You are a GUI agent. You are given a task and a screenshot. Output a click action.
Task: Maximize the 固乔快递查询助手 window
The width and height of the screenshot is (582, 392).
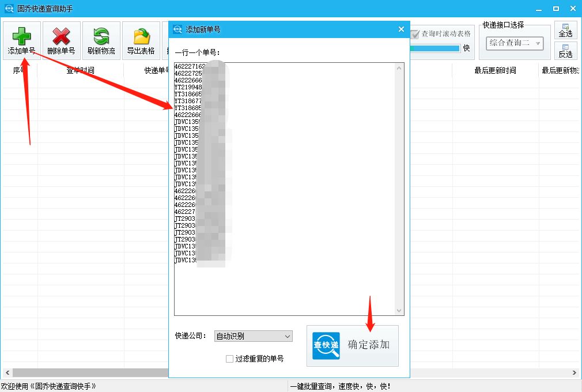tap(556, 9)
